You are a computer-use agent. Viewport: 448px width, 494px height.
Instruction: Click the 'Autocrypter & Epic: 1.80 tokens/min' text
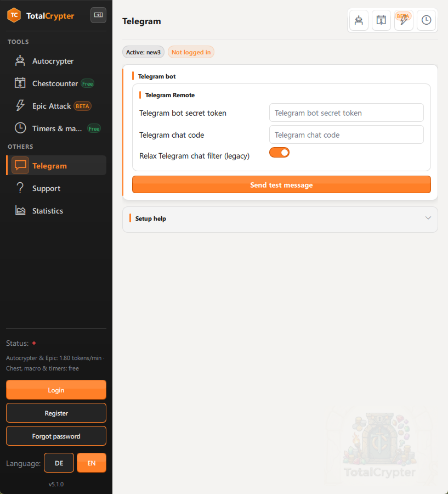[x=54, y=358]
